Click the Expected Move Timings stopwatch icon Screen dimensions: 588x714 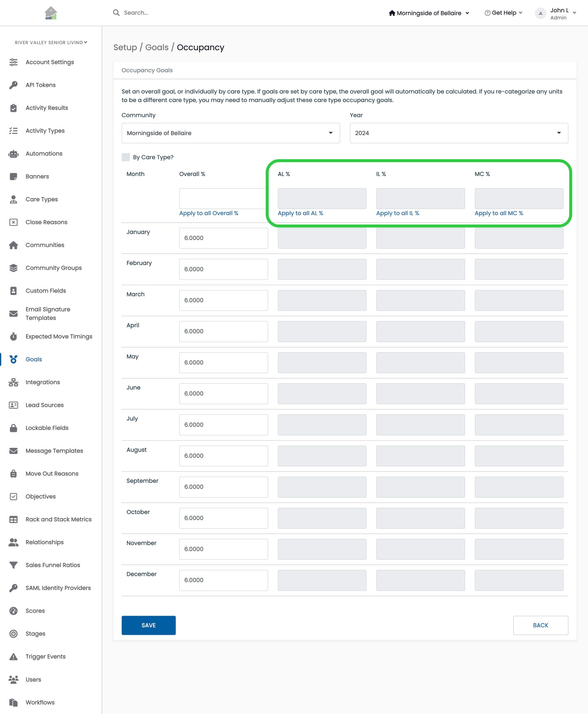point(13,336)
